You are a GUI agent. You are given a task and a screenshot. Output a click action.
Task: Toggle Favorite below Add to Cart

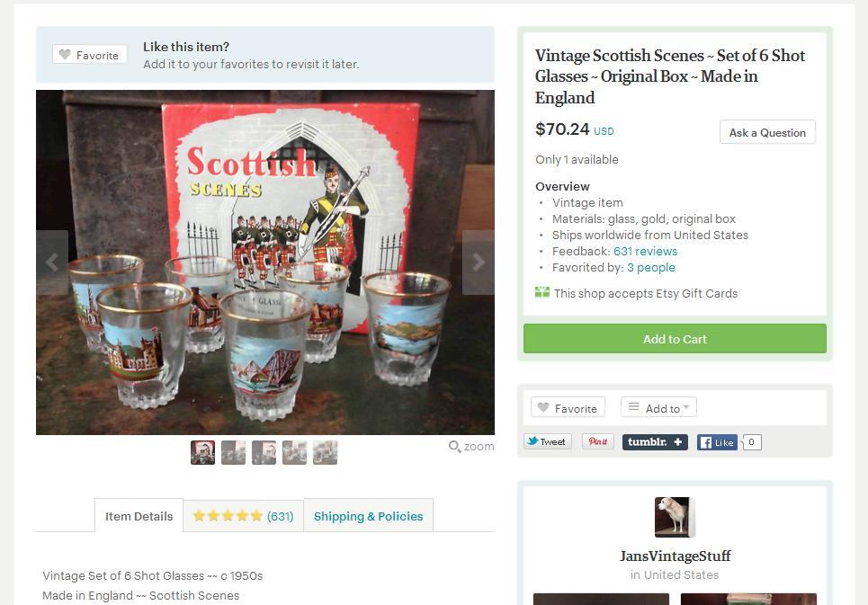click(x=568, y=408)
